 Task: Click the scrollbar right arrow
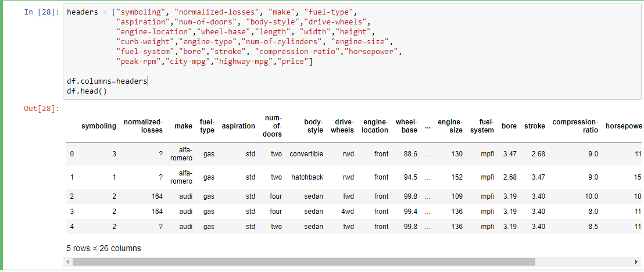point(636,262)
